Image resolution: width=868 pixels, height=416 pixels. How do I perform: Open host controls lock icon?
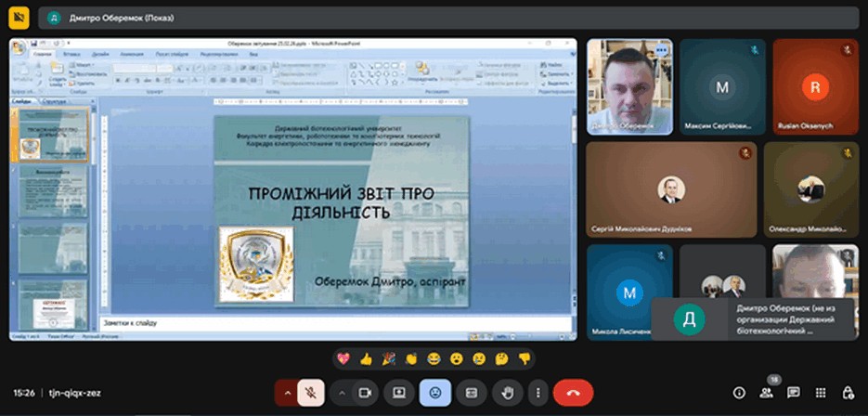tap(847, 393)
